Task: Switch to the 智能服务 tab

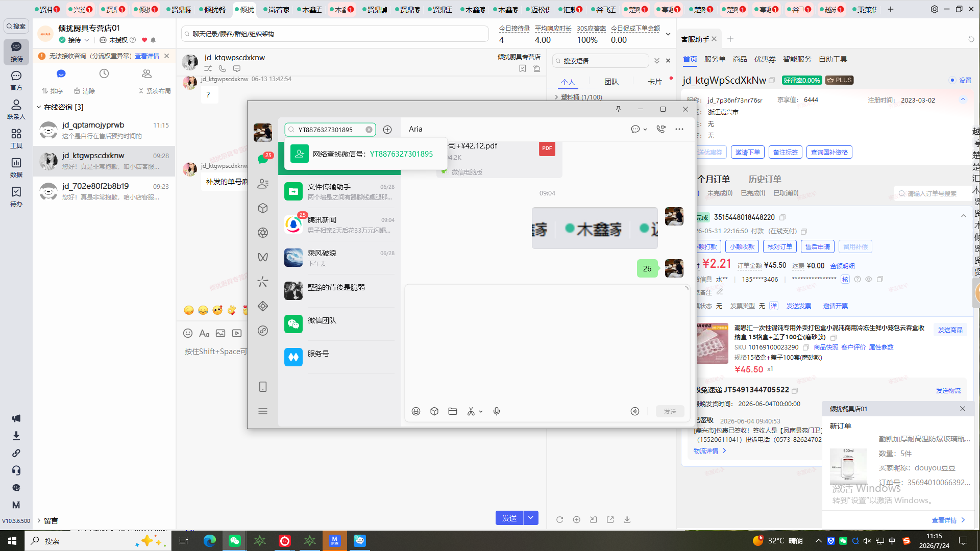Action: click(797, 59)
